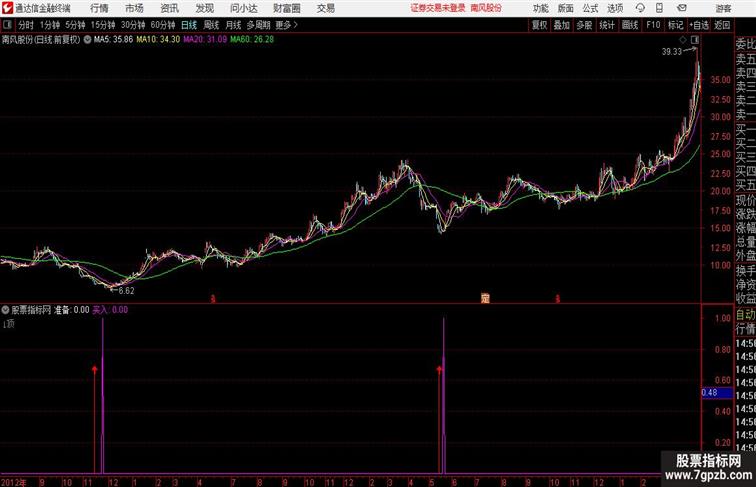Open the mail envelope icon
The height and width of the screenshot is (487, 756).
(682, 8)
